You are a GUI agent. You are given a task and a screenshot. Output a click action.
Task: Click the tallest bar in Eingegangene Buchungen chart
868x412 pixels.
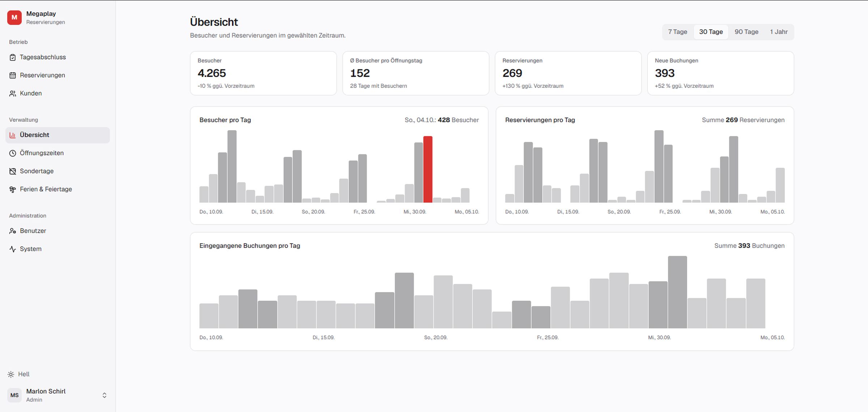[x=677, y=292]
